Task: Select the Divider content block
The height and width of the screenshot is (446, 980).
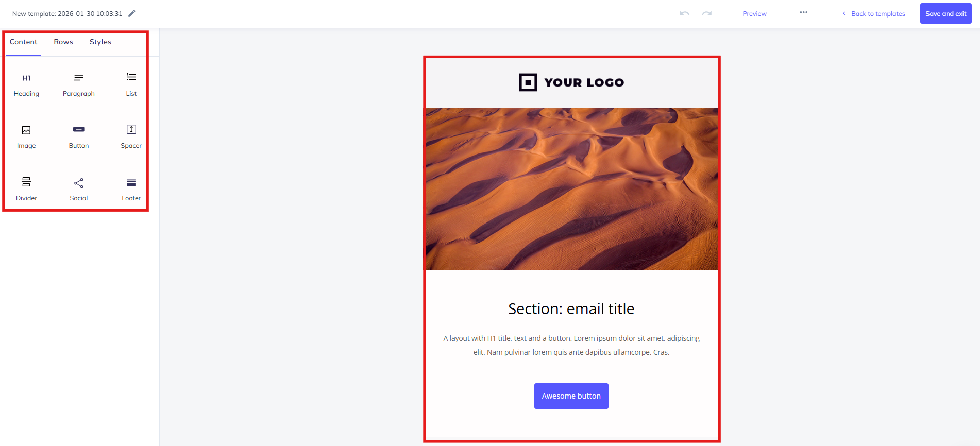Action: click(x=26, y=189)
